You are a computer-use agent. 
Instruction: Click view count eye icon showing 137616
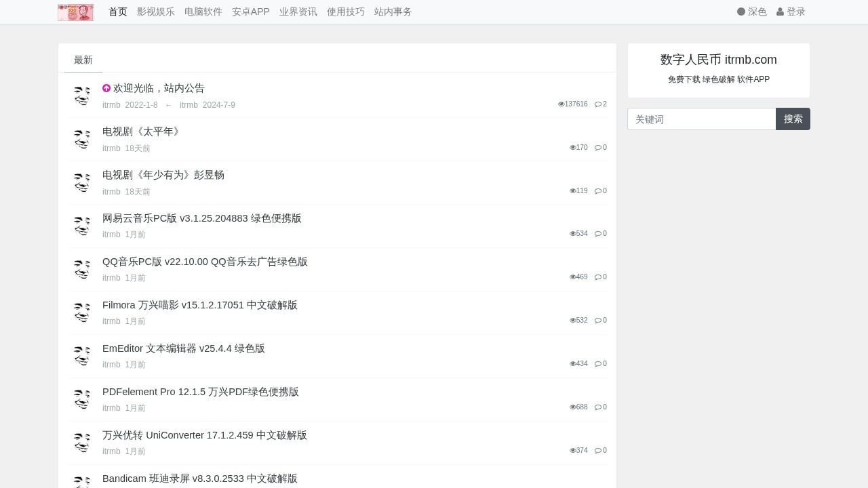click(x=561, y=104)
